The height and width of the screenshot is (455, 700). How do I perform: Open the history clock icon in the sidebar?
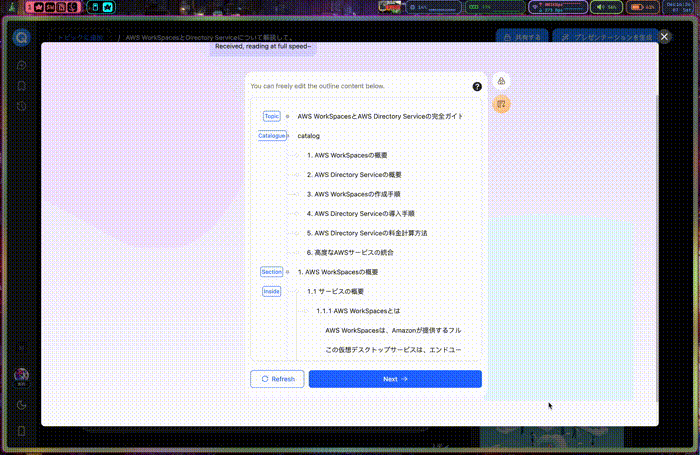(x=21, y=106)
